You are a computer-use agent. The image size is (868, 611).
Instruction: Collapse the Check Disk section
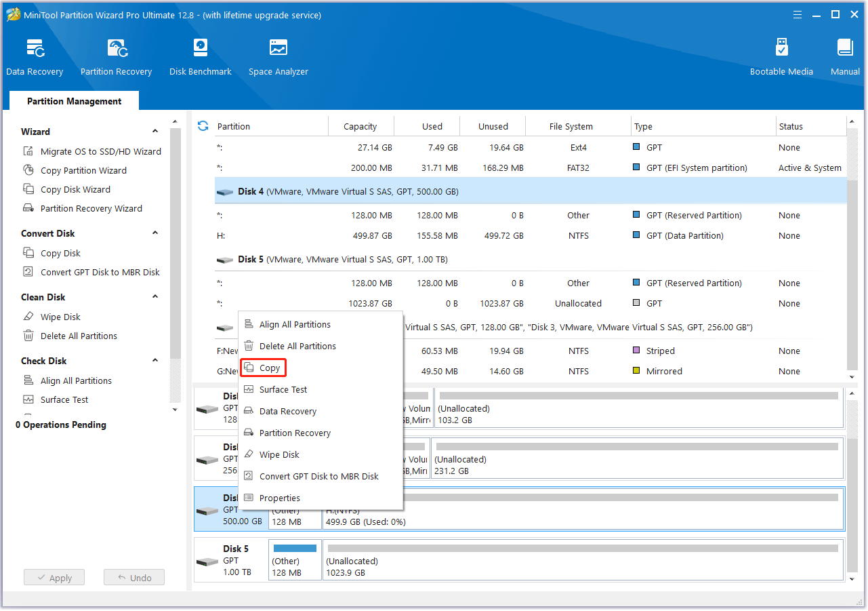pyautogui.click(x=155, y=361)
